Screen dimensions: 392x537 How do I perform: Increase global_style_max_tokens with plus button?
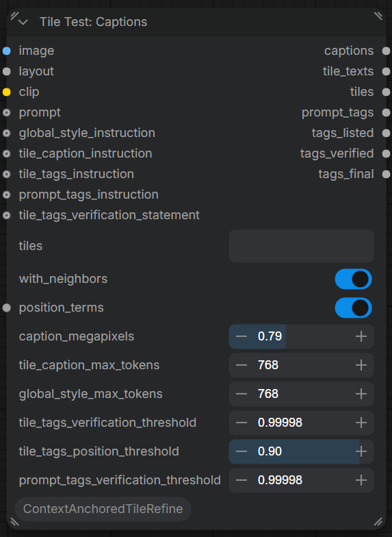coord(361,395)
